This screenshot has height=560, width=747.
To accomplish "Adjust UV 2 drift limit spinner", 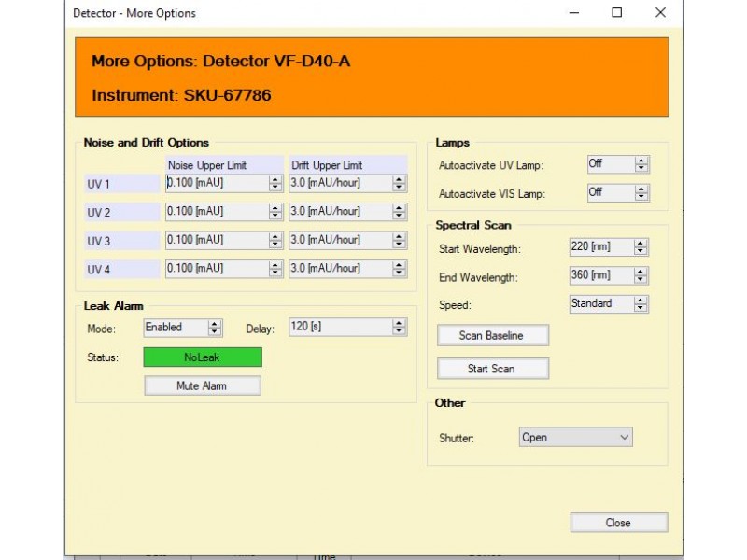I will pos(400,212).
